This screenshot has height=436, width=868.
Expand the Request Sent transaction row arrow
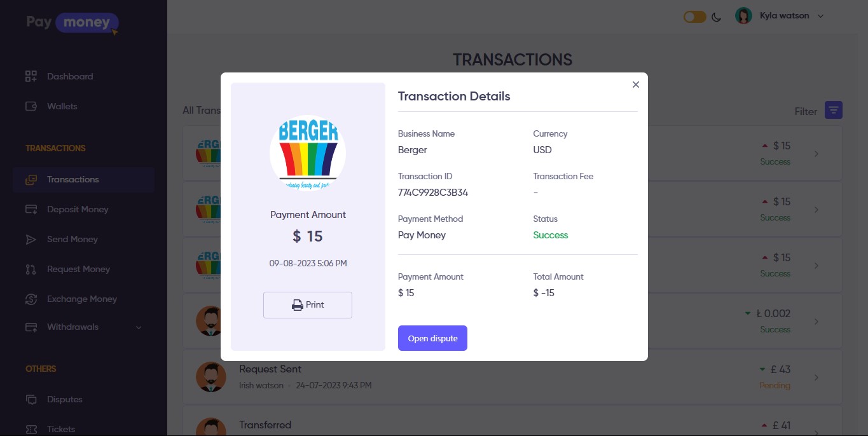(816, 378)
